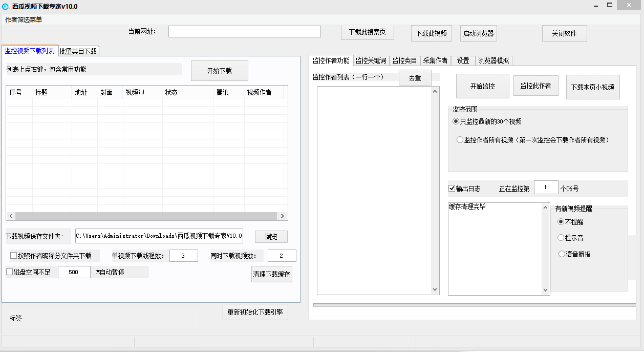Screen dimensions: 644x352
Task: Maximize the application window
Action: coord(611,6)
